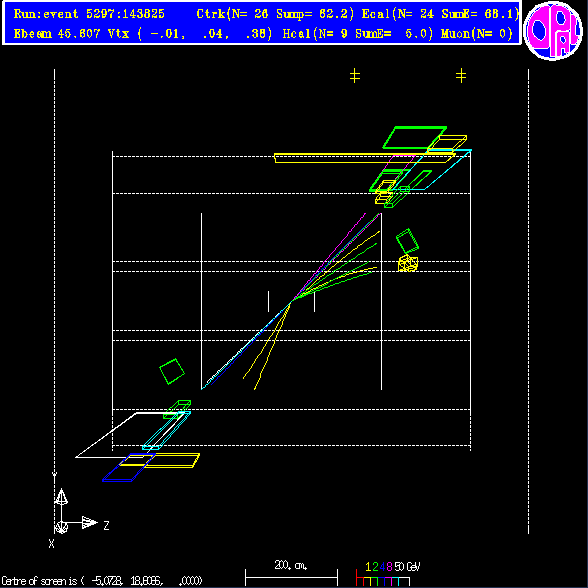The image size is (588, 588).
Task: Select the yellow cube cluster near tracks
Action: 408,263
